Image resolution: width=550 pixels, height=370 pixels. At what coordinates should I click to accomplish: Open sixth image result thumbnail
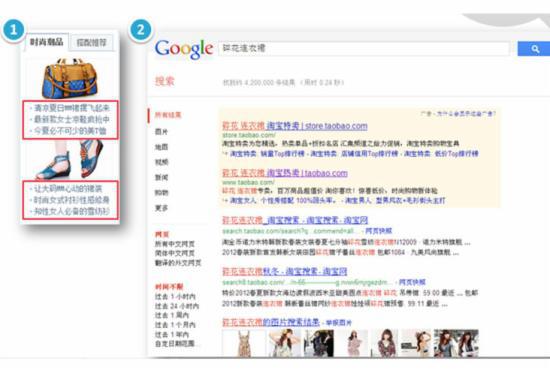416,343
